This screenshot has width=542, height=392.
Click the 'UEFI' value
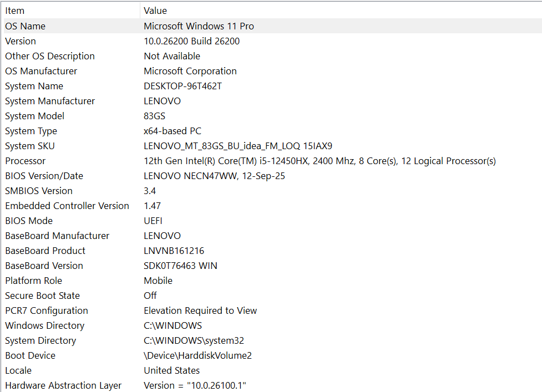(x=153, y=221)
